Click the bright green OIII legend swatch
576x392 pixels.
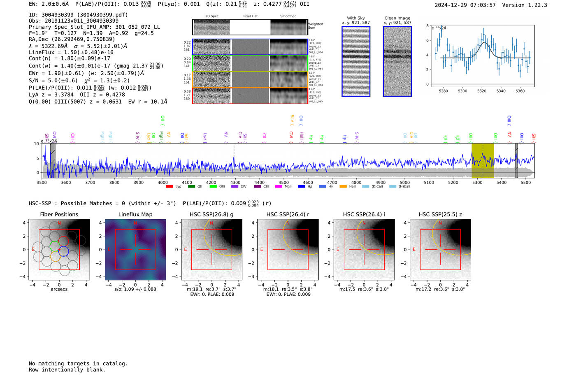click(213, 187)
